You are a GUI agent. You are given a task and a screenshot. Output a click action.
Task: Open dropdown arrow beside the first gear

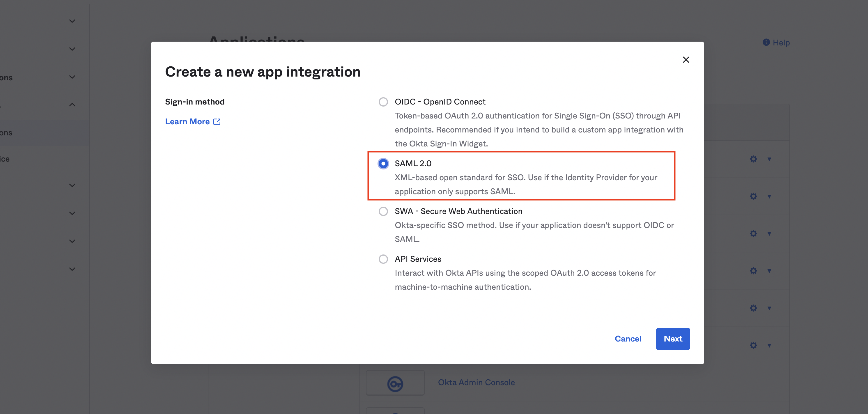(x=769, y=159)
